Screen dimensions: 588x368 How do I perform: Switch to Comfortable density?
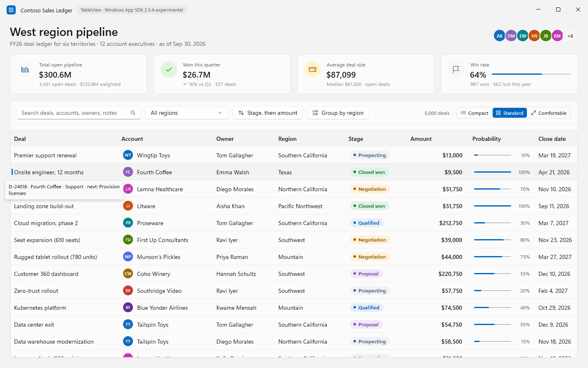coord(548,113)
